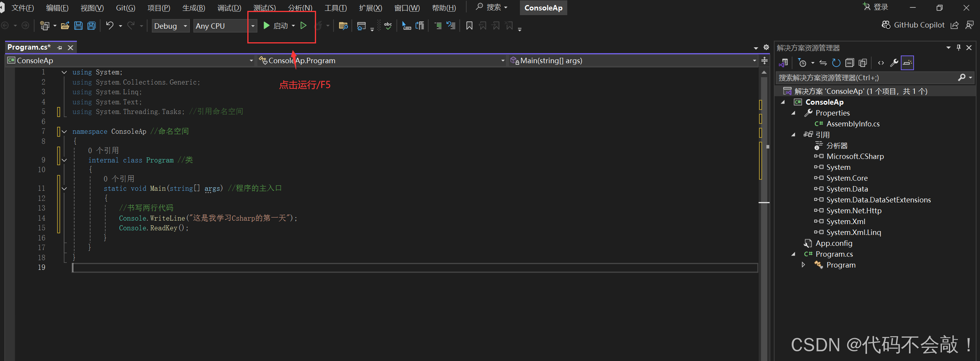This screenshot has height=361, width=980.
Task: Open the Main(string[] args) member dropdown
Action: click(x=633, y=60)
